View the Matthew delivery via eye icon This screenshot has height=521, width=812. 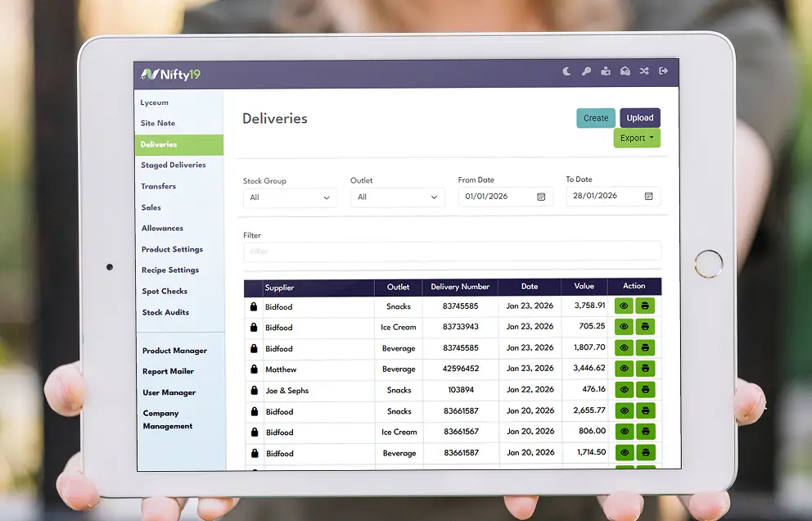[x=624, y=369]
